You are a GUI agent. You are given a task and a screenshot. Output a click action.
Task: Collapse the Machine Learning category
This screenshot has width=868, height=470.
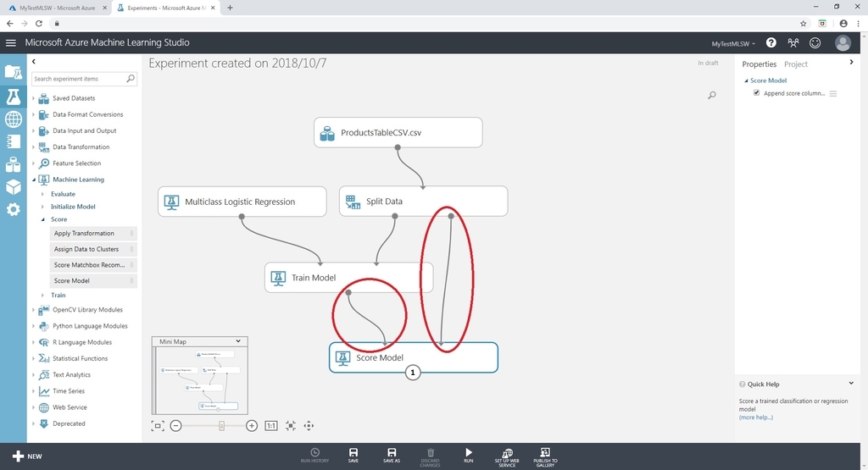[33, 180]
